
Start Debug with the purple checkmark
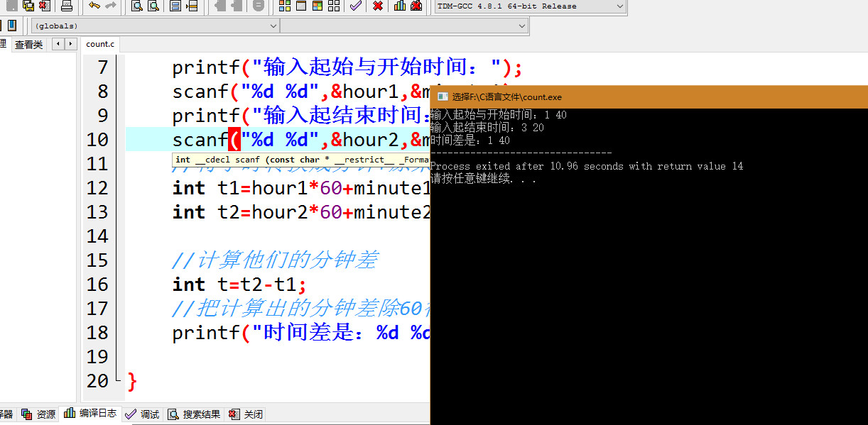pyautogui.click(x=356, y=6)
